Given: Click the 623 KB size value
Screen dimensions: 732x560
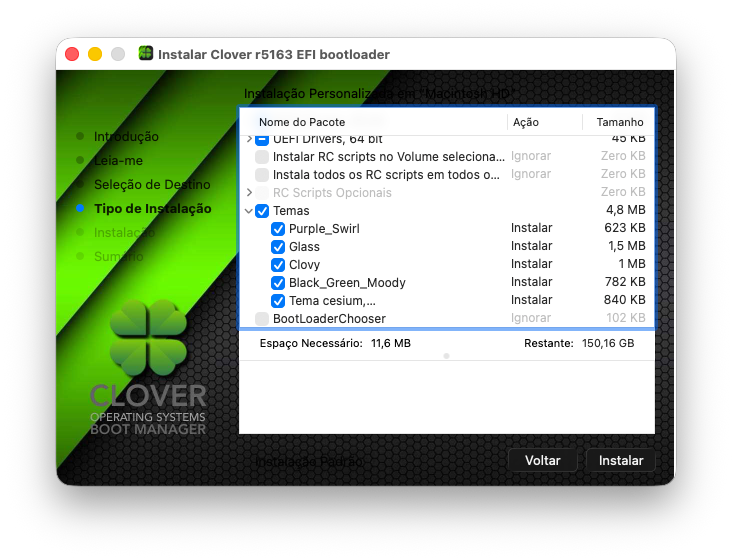Looking at the screenshot, I should point(625,228).
